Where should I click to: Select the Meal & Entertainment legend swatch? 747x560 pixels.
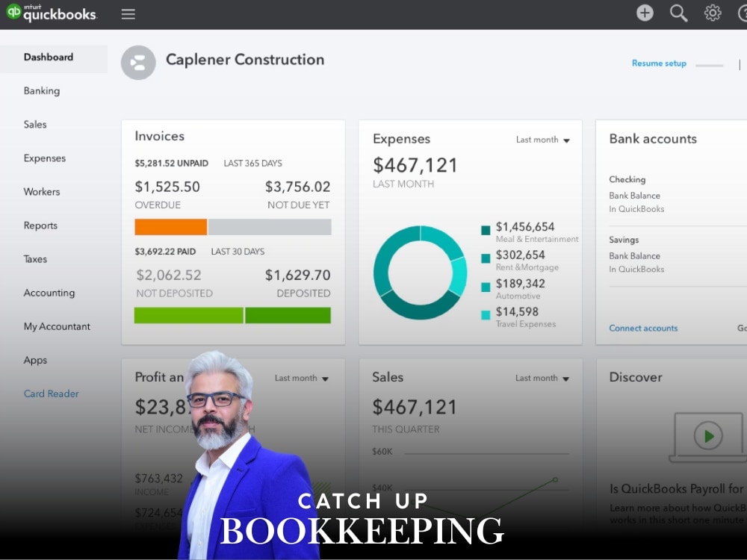pos(486,231)
